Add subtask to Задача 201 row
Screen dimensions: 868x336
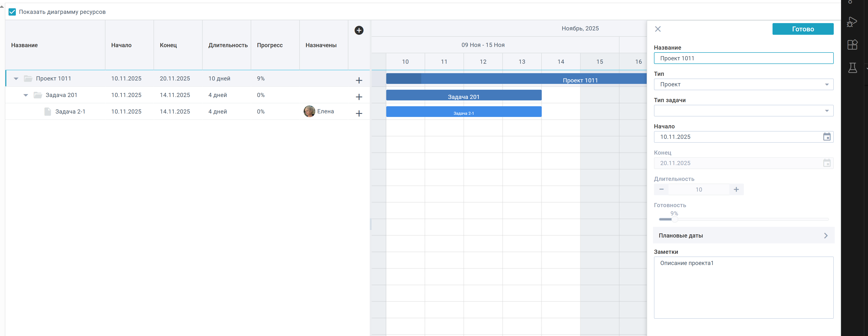click(359, 97)
